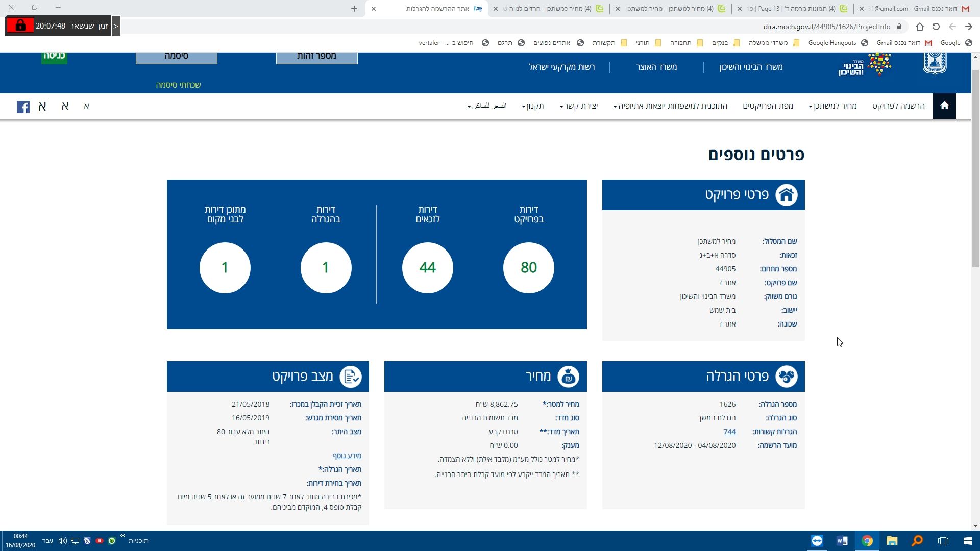Click the home icon in the navigation bar
980x551 pixels.
pos(944,106)
